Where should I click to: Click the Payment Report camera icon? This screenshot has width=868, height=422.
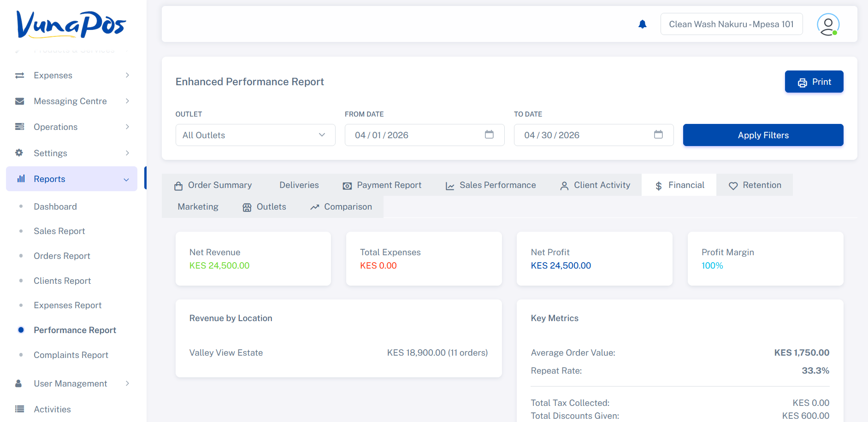click(x=347, y=186)
